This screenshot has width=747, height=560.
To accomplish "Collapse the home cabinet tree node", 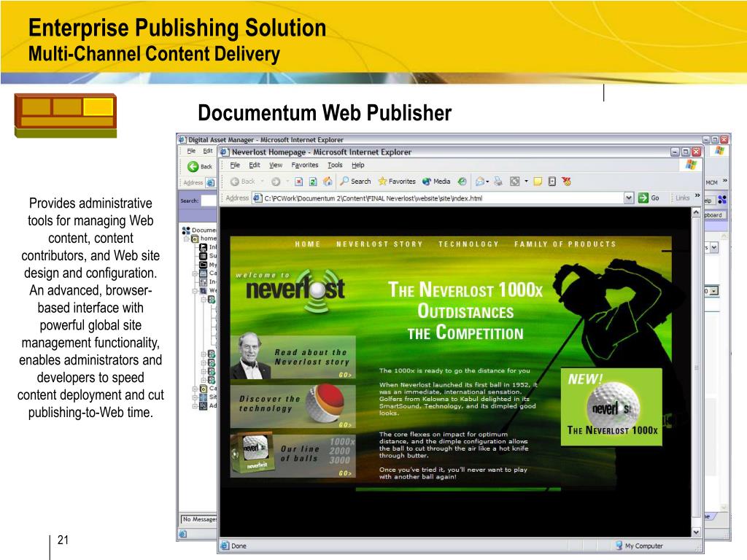I will (x=187, y=238).
